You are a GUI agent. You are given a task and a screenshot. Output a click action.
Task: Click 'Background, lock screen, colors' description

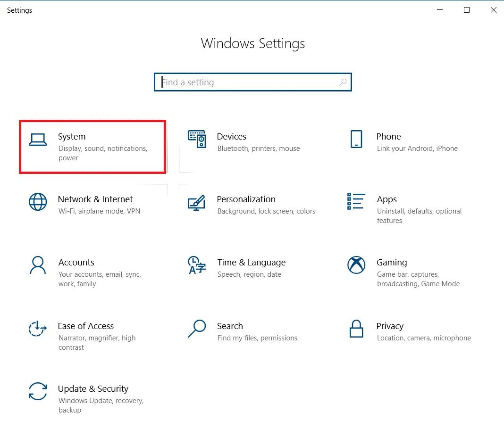(x=267, y=211)
